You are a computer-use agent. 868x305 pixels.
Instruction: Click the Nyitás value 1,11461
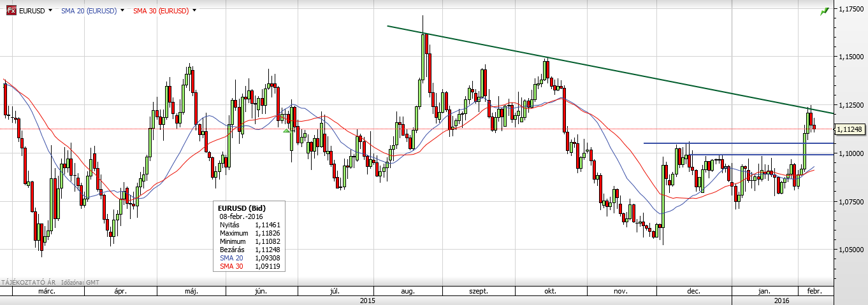[x=268, y=225]
